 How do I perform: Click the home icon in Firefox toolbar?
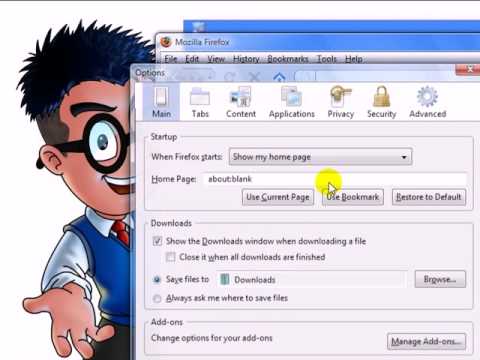pos(279,77)
